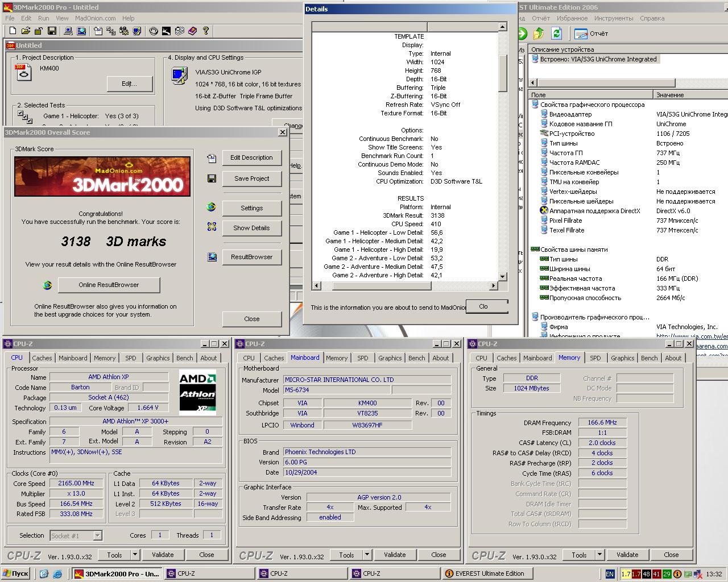Click the floppy icon beside Save Project

click(x=212, y=178)
